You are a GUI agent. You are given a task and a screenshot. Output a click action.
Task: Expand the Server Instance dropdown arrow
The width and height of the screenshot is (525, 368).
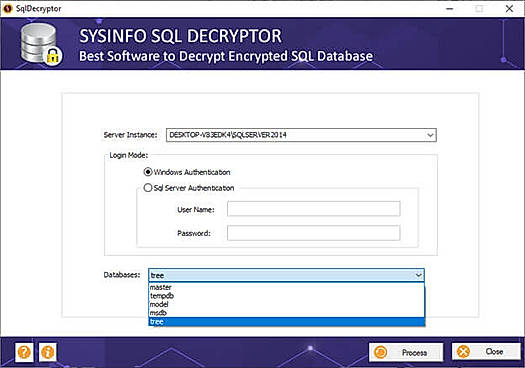coord(430,135)
